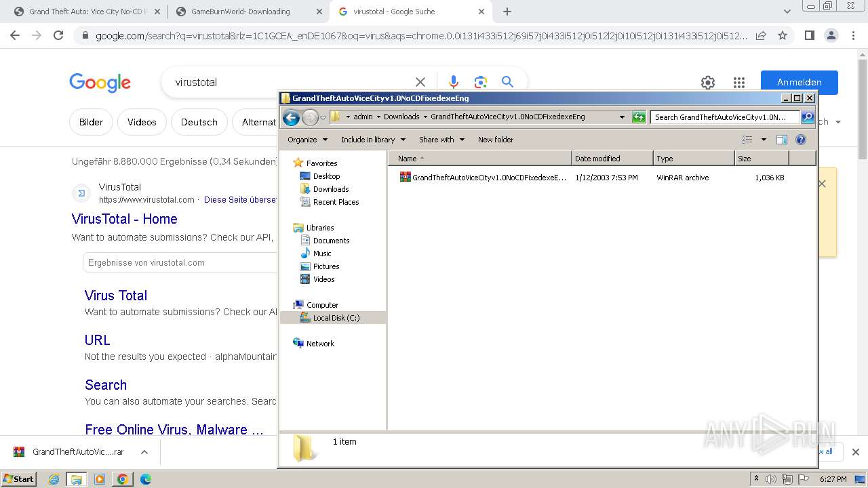868x488 pixels.
Task: Close the virustotal Google Suche tab
Action: point(481,12)
